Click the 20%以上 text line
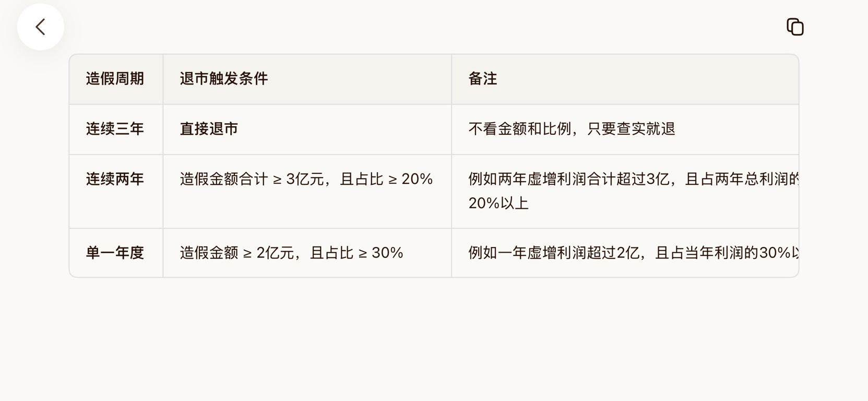 click(498, 203)
